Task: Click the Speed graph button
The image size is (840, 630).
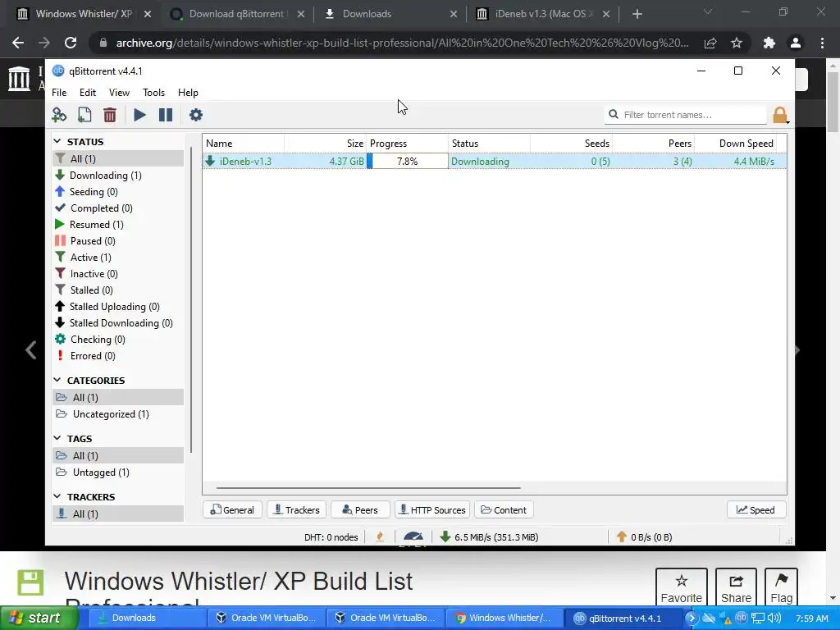Action: point(756,509)
